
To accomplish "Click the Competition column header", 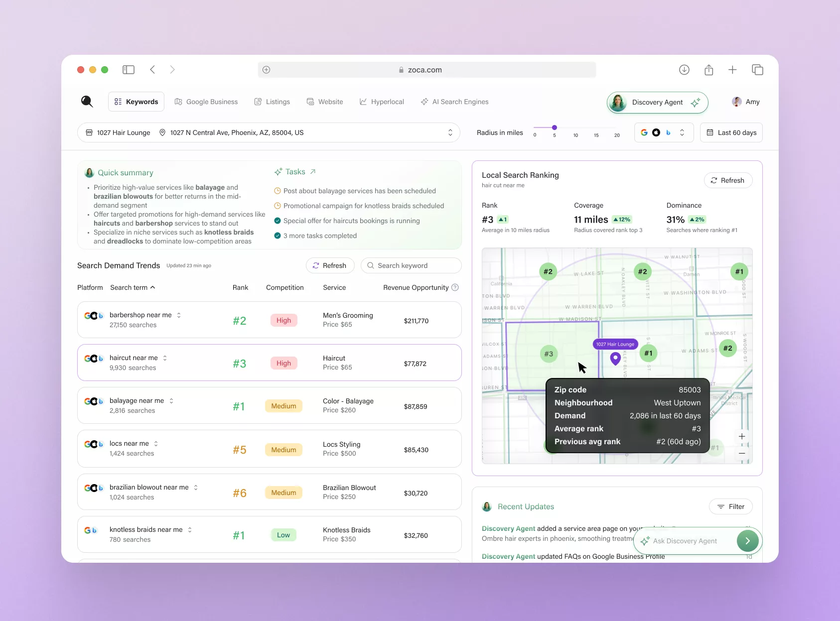I will (x=284, y=287).
